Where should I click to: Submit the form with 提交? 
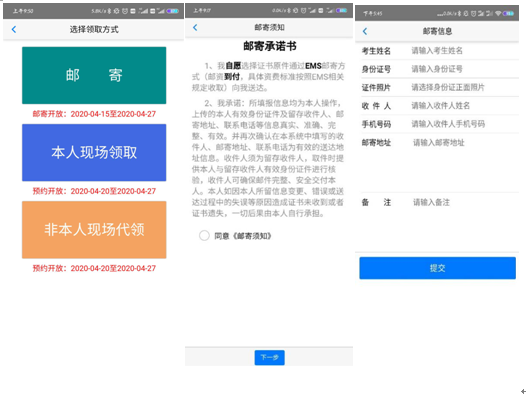(x=437, y=268)
